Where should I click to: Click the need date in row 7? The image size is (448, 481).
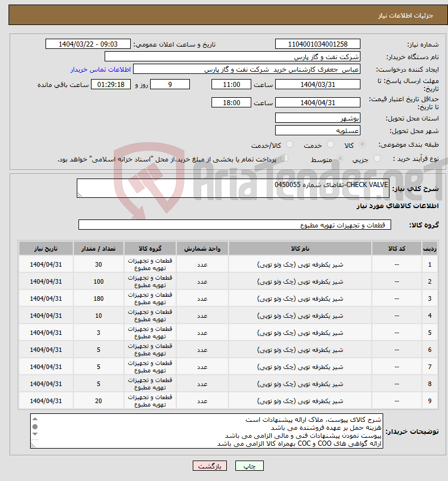46,367
